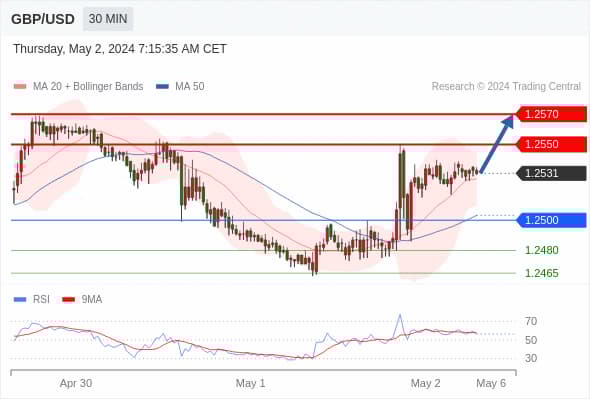Click the Research Trading Central copyright text
The height and width of the screenshot is (400, 590).
tap(506, 87)
